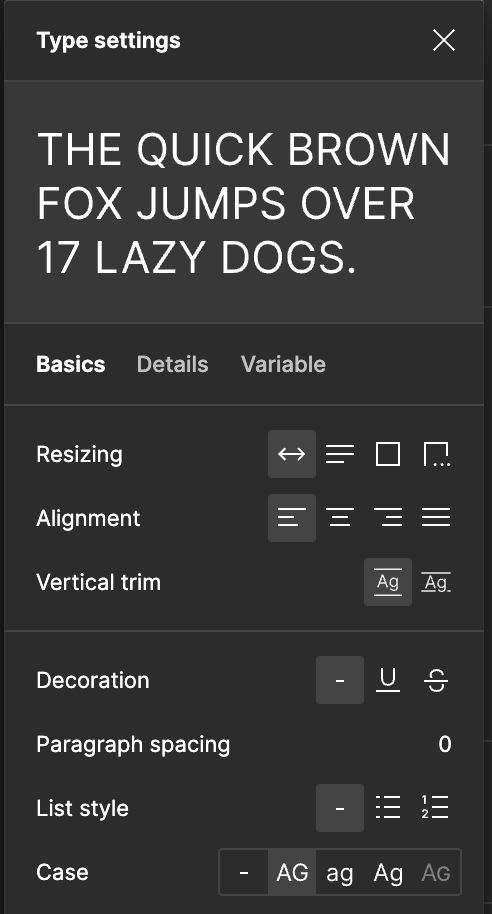Open the Variable tab

[x=283, y=364]
